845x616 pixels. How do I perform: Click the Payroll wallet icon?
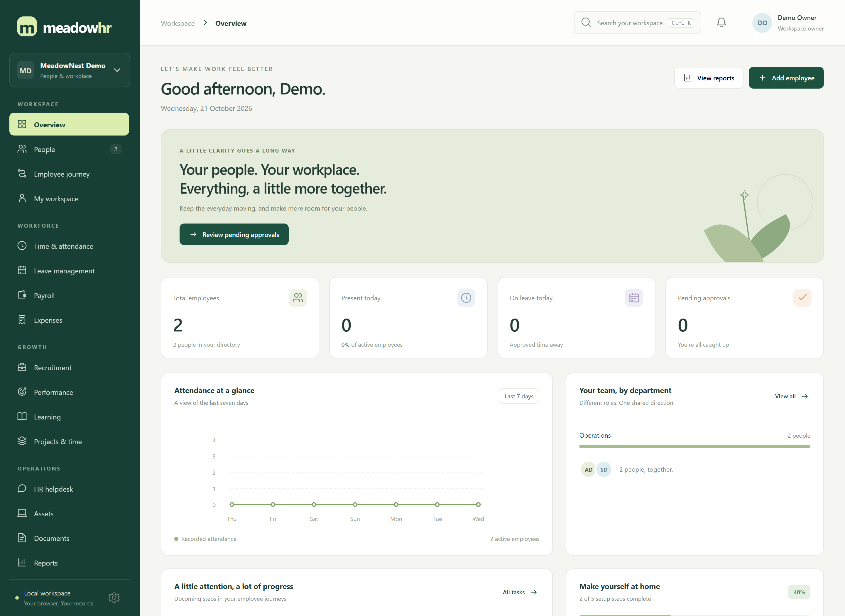pyautogui.click(x=22, y=295)
